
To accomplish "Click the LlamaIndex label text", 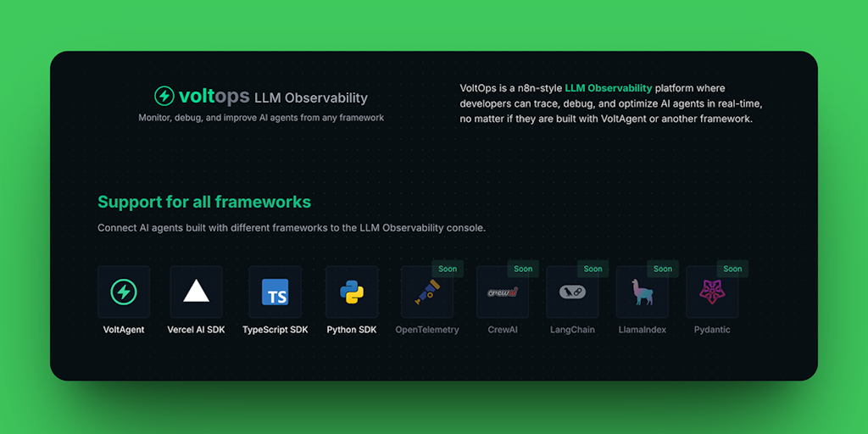I will click(643, 330).
